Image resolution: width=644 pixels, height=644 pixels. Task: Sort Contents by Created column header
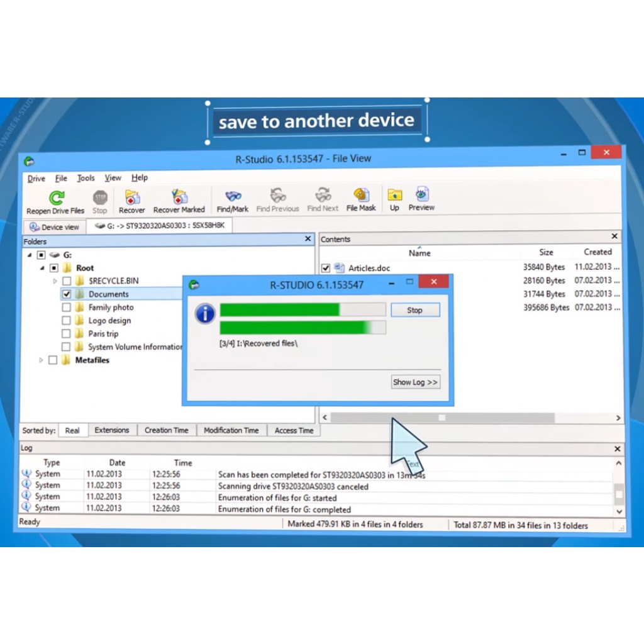(597, 252)
